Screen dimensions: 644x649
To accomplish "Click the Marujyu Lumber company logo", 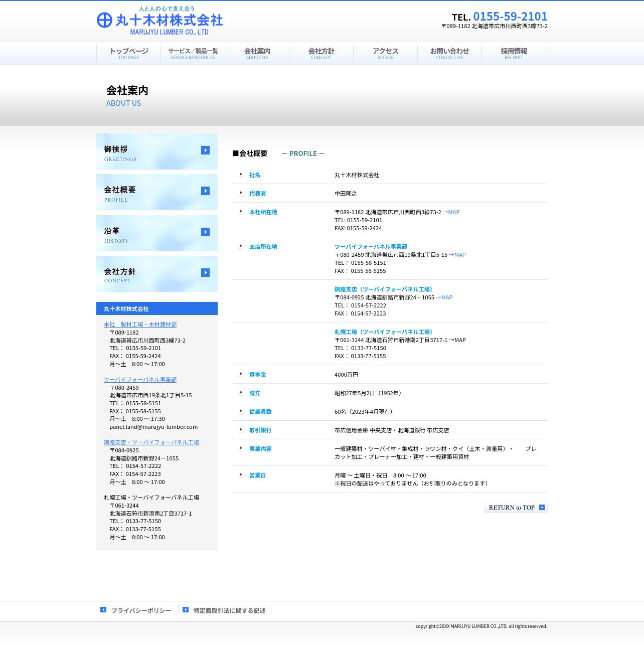I will [x=159, y=21].
